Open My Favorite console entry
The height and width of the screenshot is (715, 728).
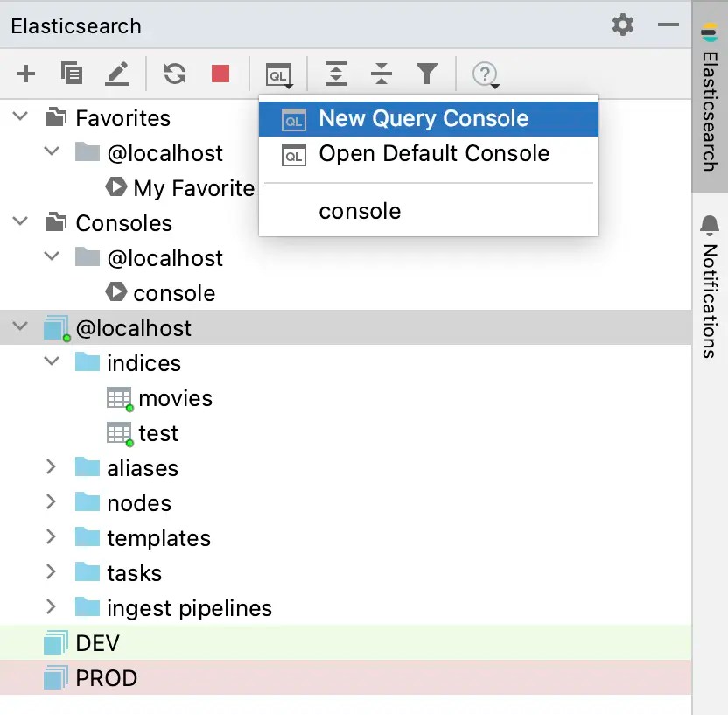click(x=193, y=188)
